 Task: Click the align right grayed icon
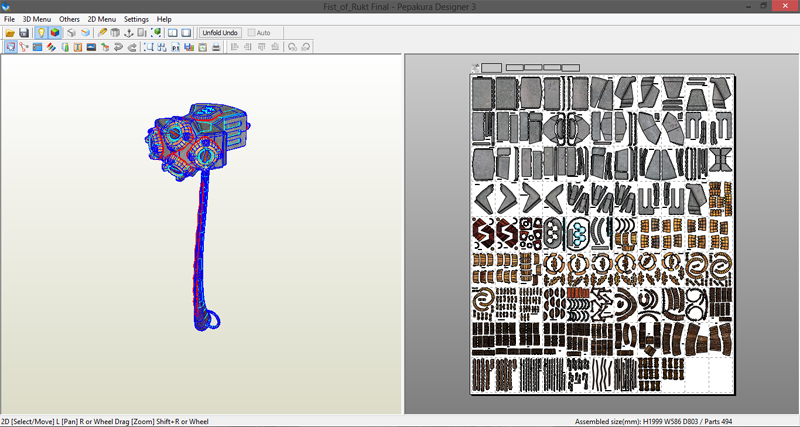[x=248, y=47]
